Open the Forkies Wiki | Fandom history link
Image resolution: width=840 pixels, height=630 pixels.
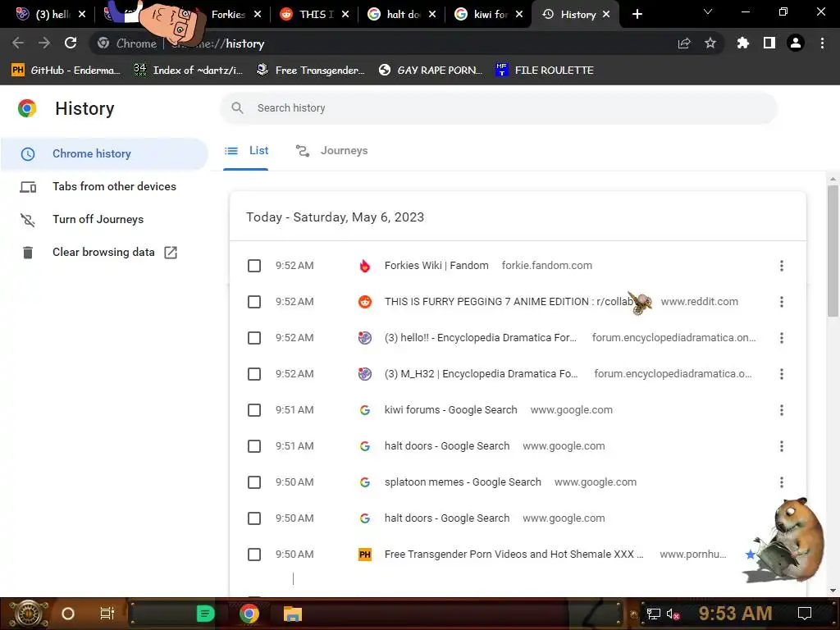436,266
